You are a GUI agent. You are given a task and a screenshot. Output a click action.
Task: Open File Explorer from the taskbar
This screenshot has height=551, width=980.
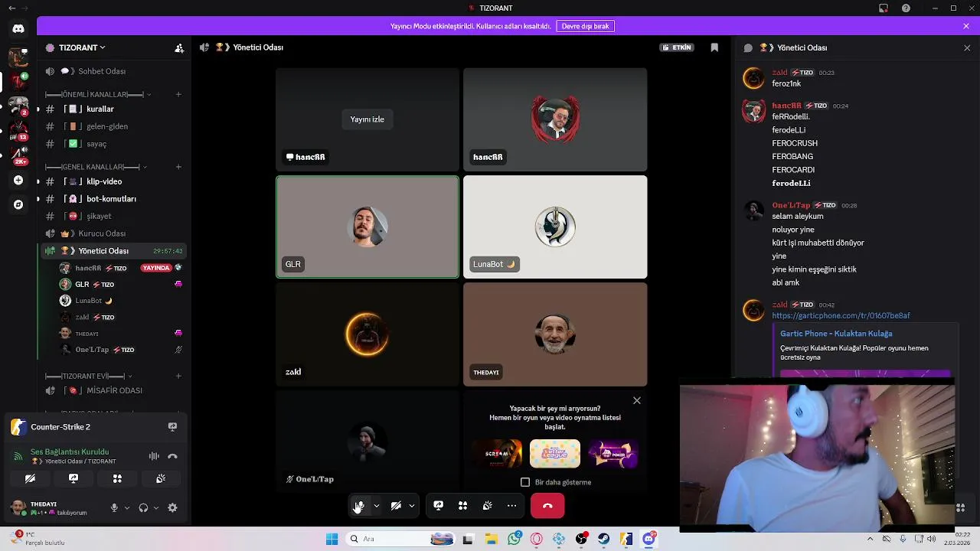491,539
